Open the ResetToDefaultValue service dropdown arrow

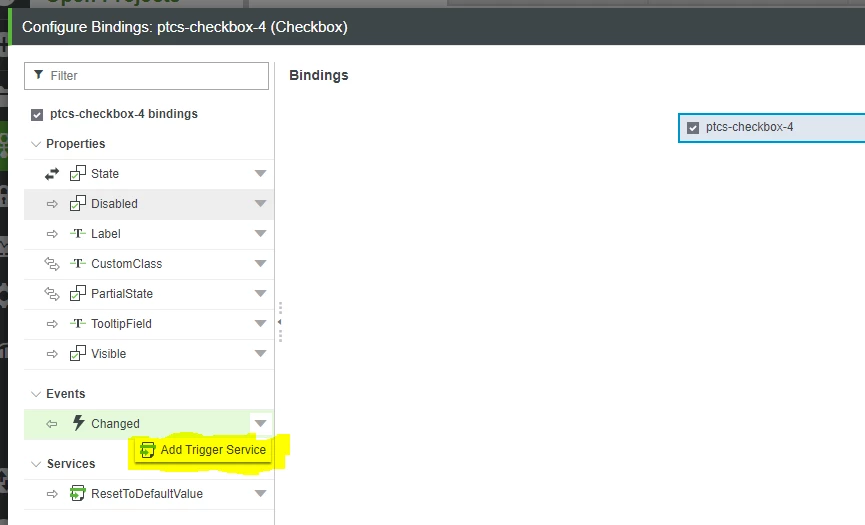(260, 494)
